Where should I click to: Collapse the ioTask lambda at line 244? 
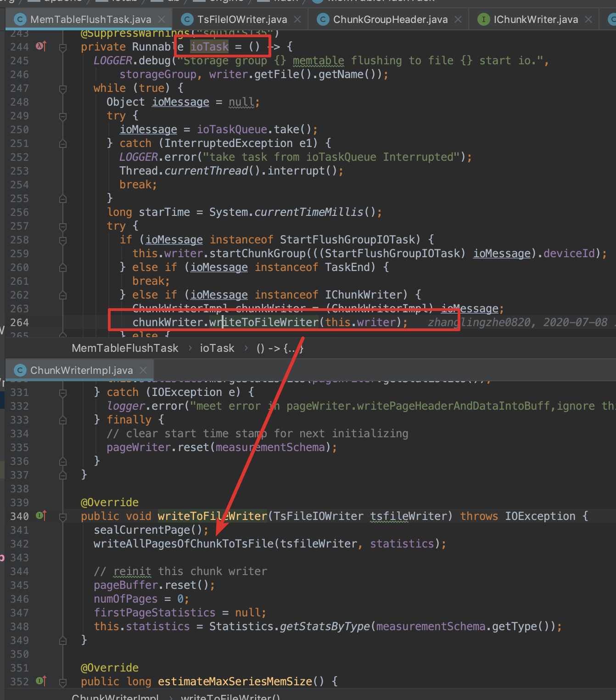(63, 47)
